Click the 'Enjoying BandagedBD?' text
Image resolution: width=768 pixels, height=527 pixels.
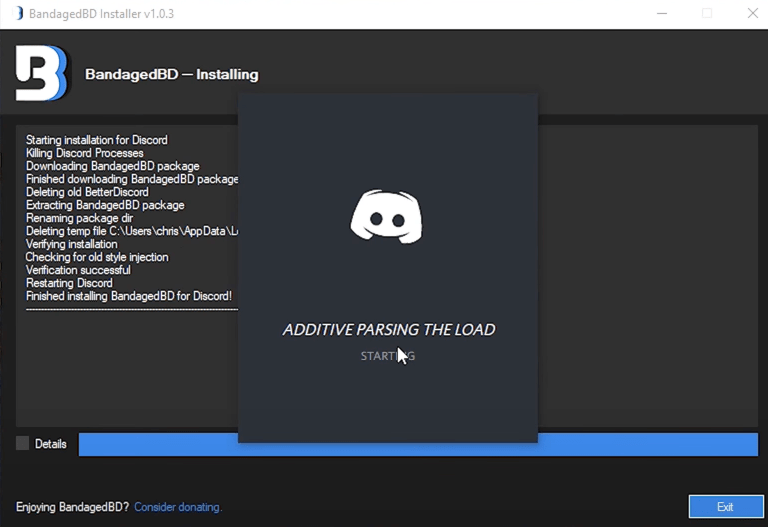click(x=72, y=507)
